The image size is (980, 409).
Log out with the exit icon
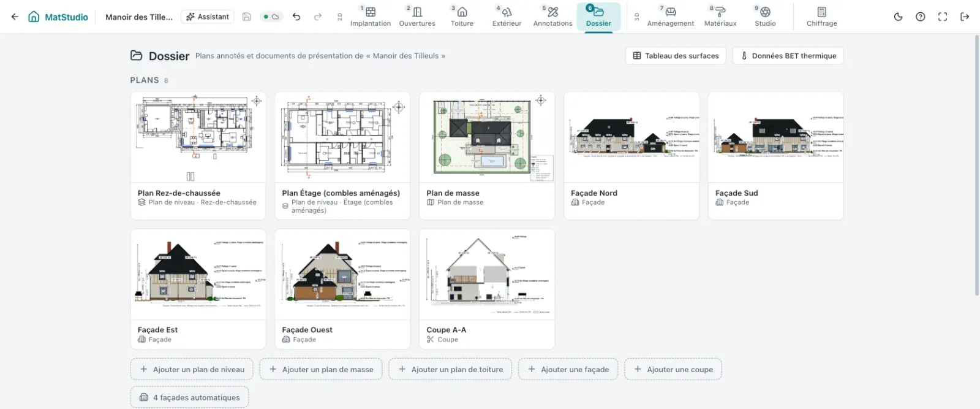point(965,17)
